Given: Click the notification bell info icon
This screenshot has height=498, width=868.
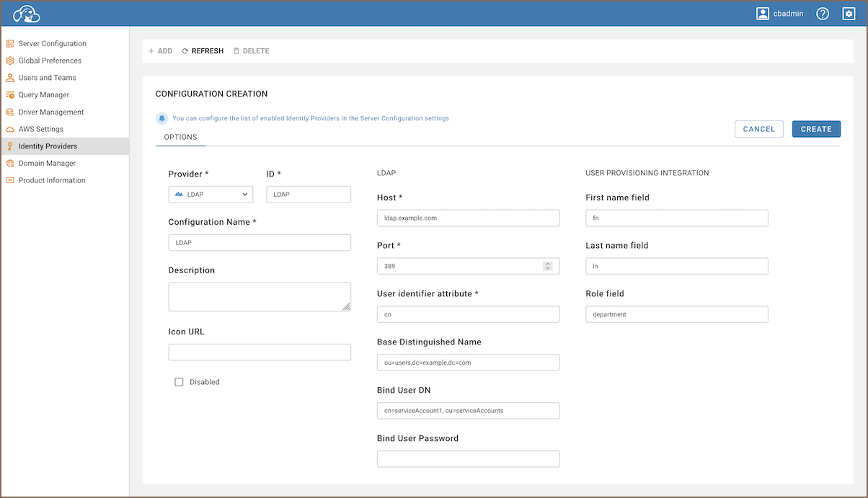Looking at the screenshot, I should (x=162, y=118).
